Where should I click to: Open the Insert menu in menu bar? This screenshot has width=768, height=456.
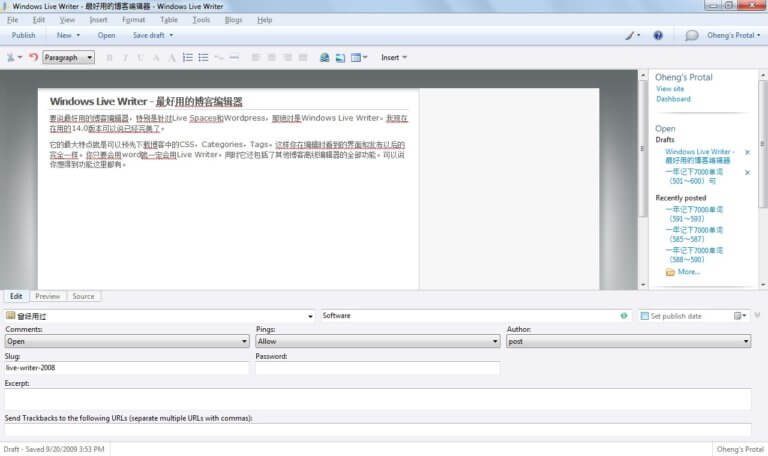tap(98, 20)
